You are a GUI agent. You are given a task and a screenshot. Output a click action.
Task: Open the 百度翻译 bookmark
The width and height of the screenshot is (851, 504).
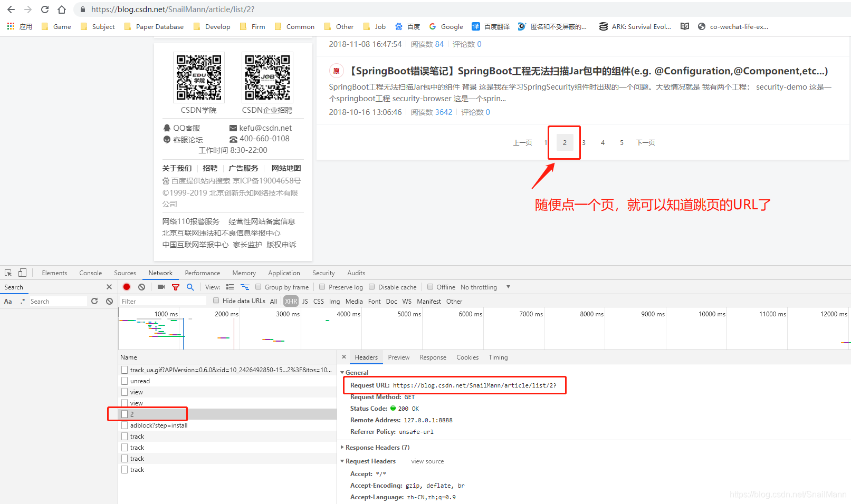(x=491, y=26)
